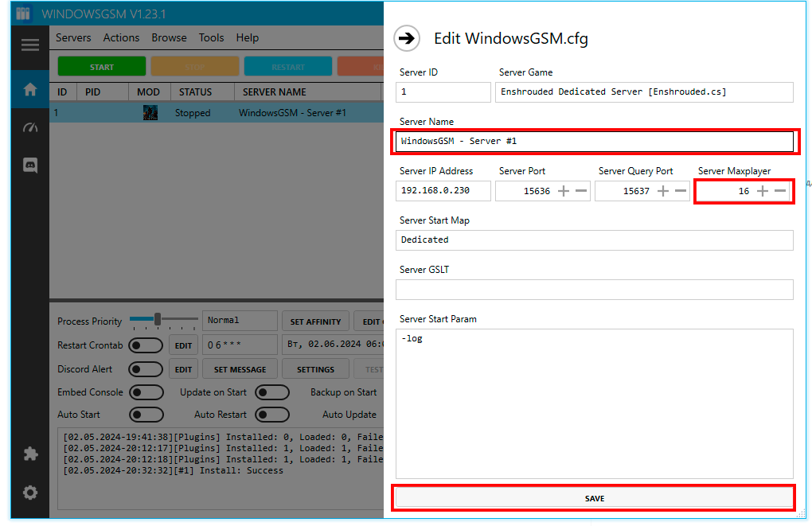This screenshot has height=526, width=812.
Task: Decrease Server Maxplayer with minus
Action: (x=780, y=191)
